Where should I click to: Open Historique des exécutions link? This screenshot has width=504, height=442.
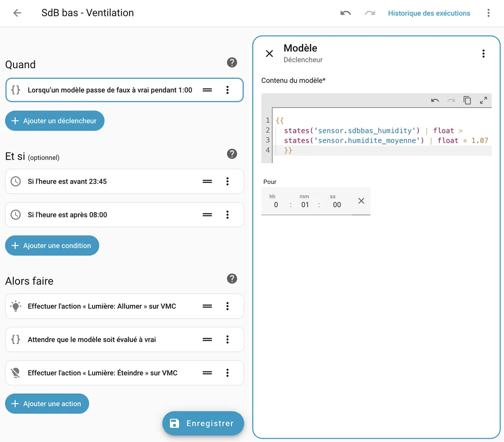click(x=429, y=13)
